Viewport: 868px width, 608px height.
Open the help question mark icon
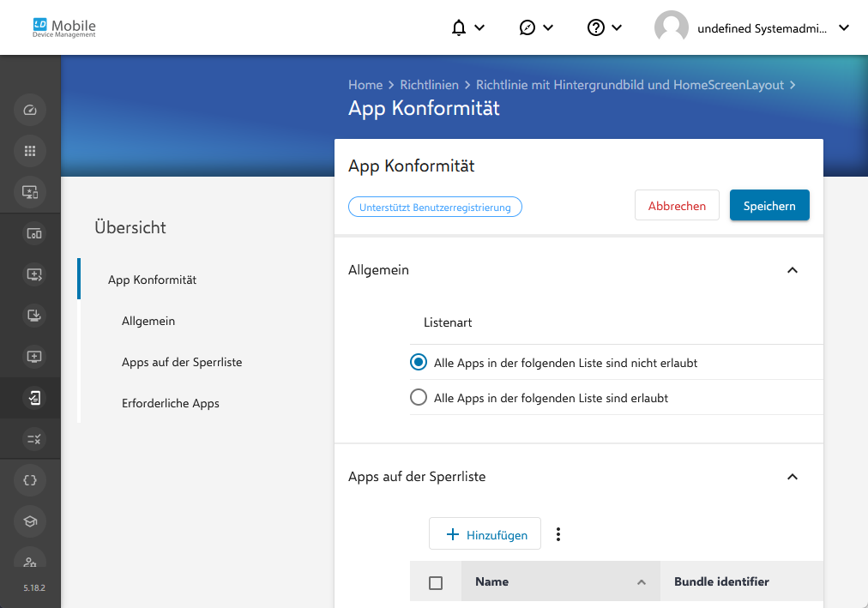coord(595,27)
